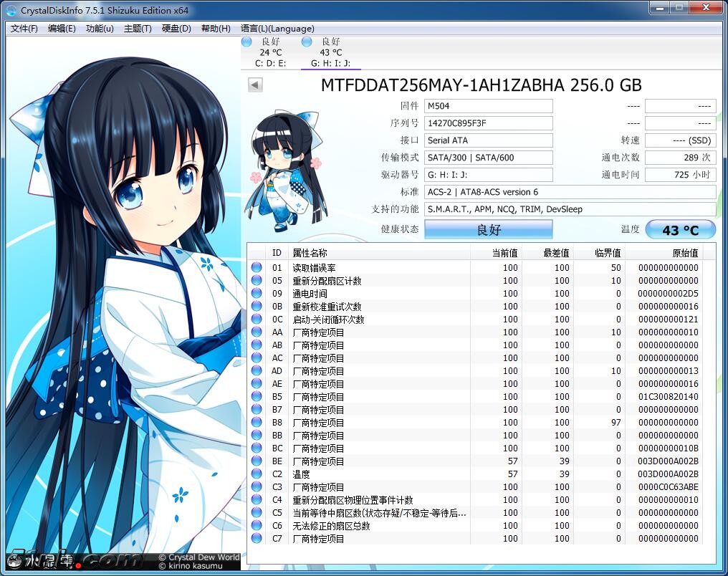Viewport: 728px width, 576px height.
Task: Click status orb for G: H: I: J: disk
Action: click(x=307, y=42)
